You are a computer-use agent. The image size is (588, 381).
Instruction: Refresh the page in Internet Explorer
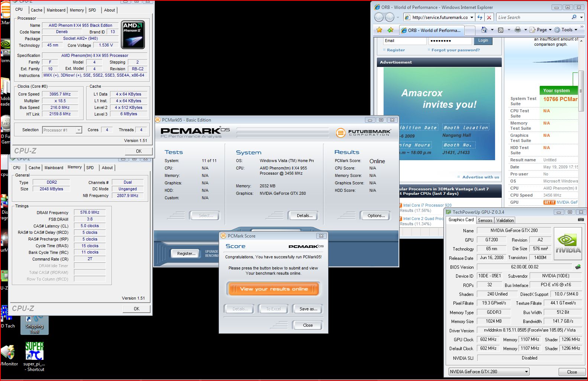tap(480, 17)
